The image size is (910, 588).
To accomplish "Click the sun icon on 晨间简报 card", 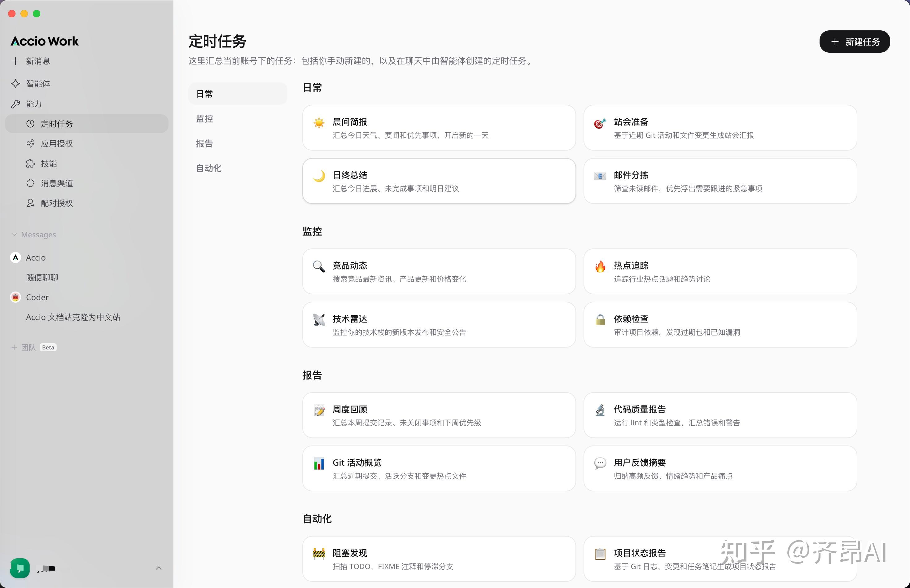I will (319, 123).
